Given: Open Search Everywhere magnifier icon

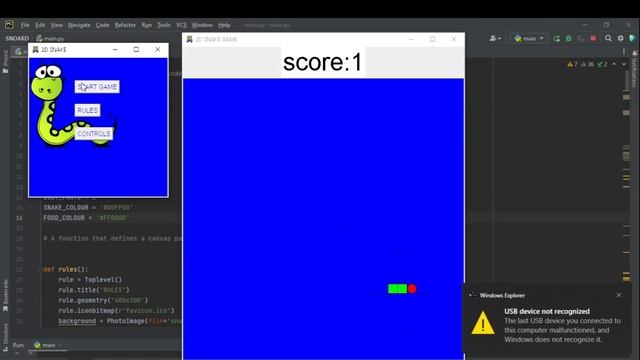Looking at the screenshot, I should click(608, 38).
